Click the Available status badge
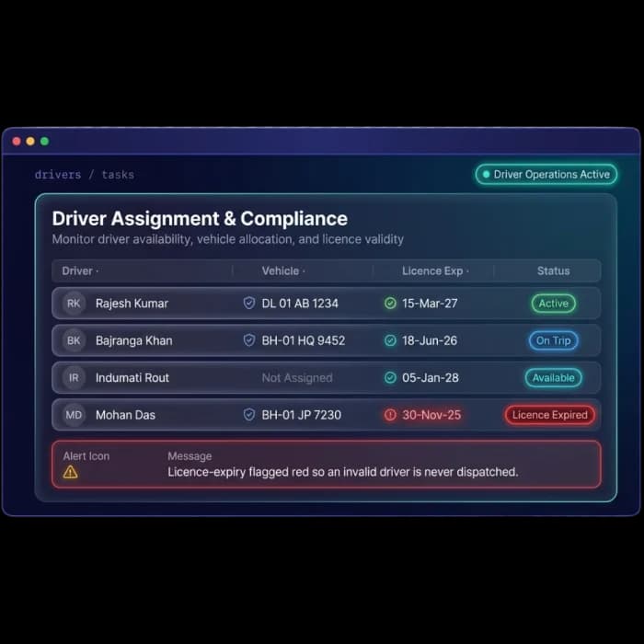 (x=553, y=378)
